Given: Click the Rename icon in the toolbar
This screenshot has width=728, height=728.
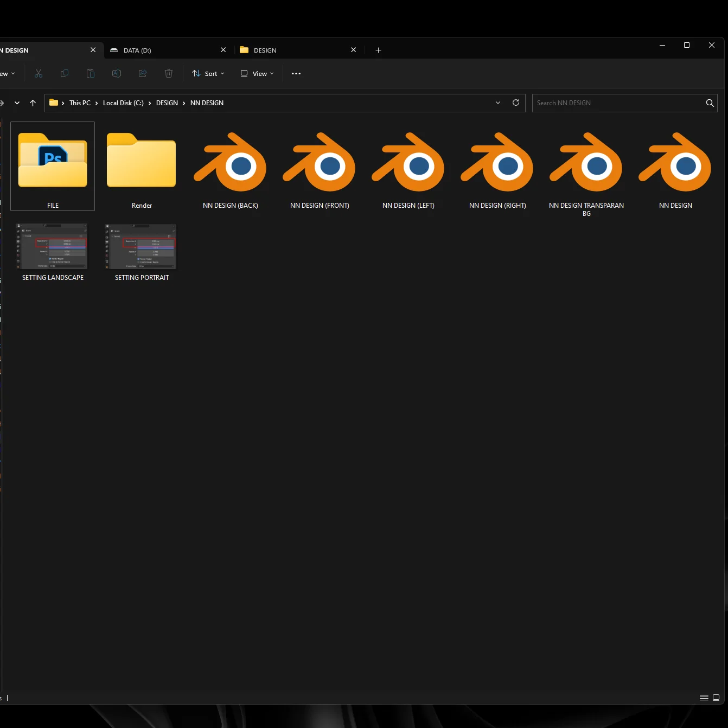Looking at the screenshot, I should click(x=117, y=73).
